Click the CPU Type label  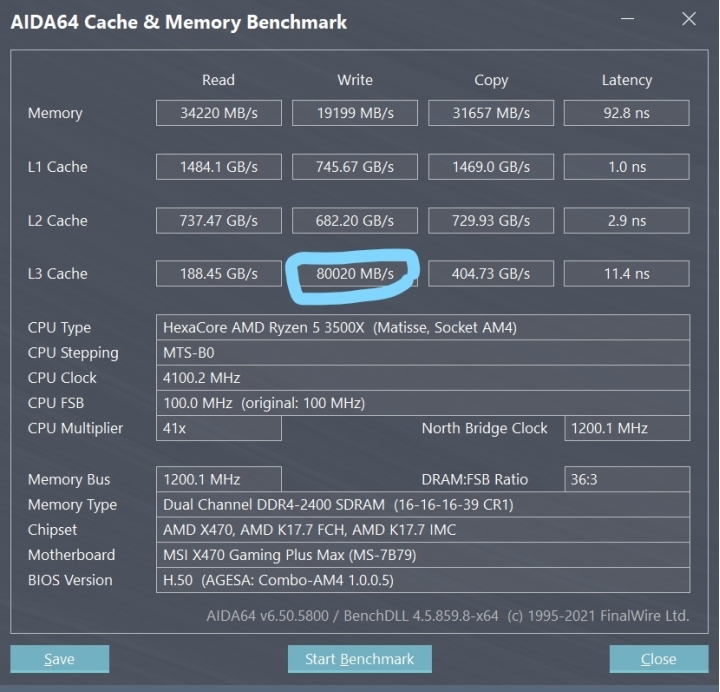pyautogui.click(x=59, y=328)
